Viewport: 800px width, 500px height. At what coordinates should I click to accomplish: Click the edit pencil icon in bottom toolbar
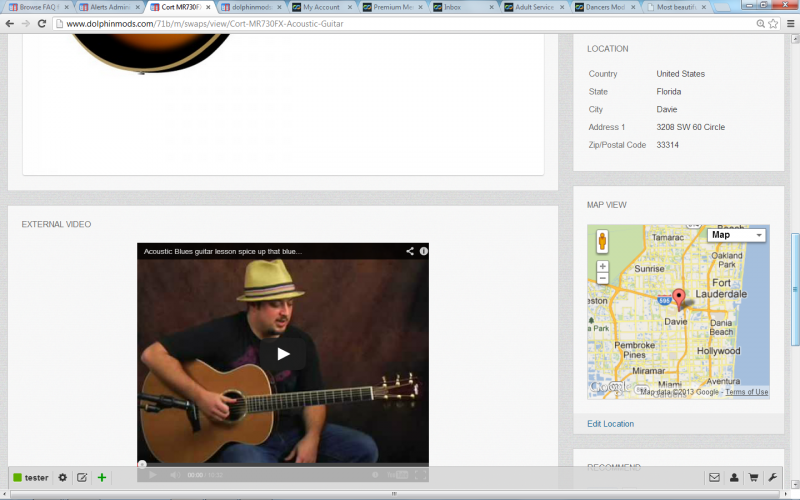tap(82, 478)
